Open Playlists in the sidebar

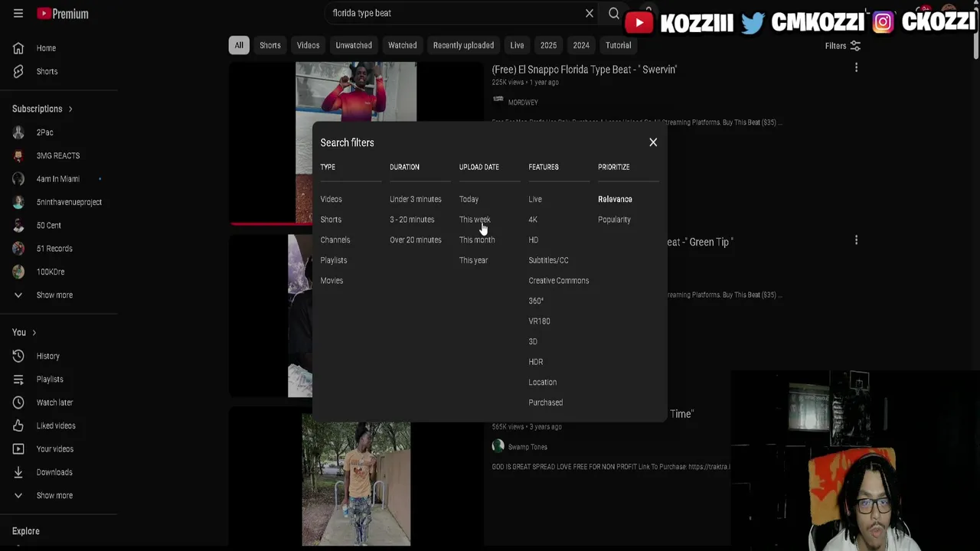[x=50, y=380]
